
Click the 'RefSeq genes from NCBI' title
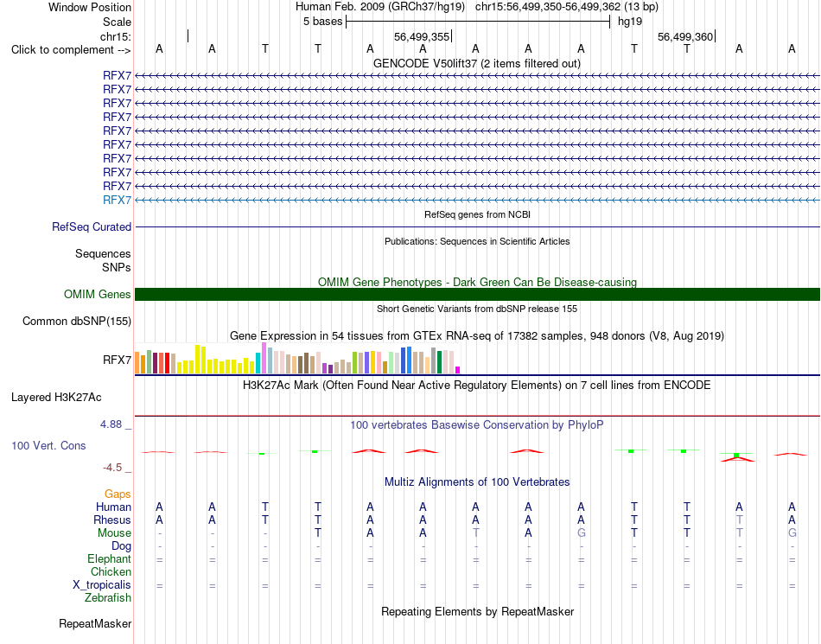coord(477,214)
